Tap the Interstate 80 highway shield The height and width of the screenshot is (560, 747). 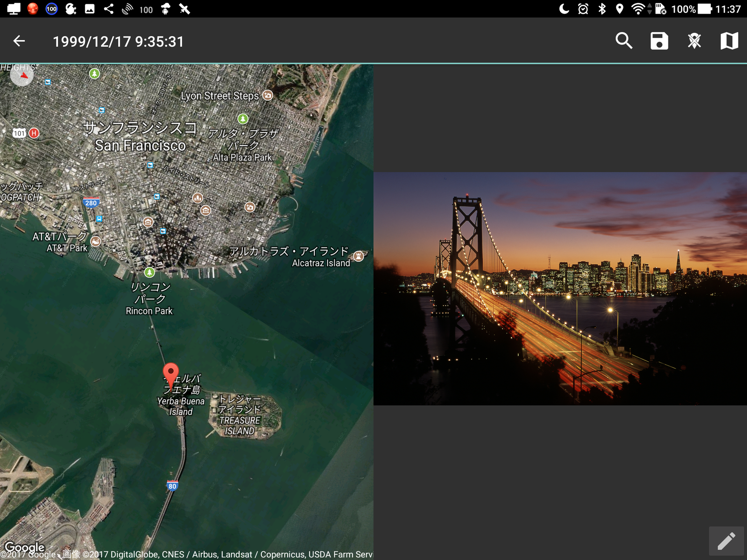coord(172,486)
